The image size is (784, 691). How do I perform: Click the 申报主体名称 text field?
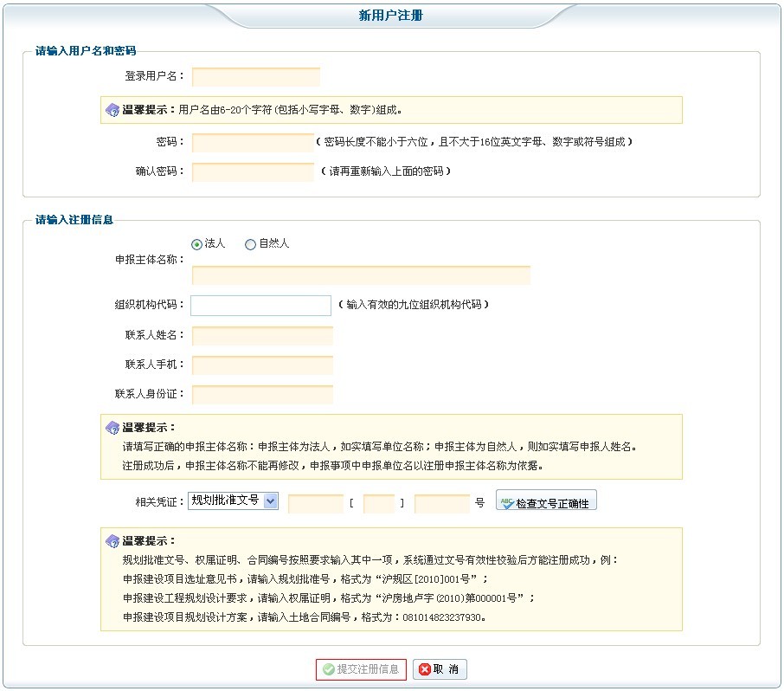[x=360, y=275]
